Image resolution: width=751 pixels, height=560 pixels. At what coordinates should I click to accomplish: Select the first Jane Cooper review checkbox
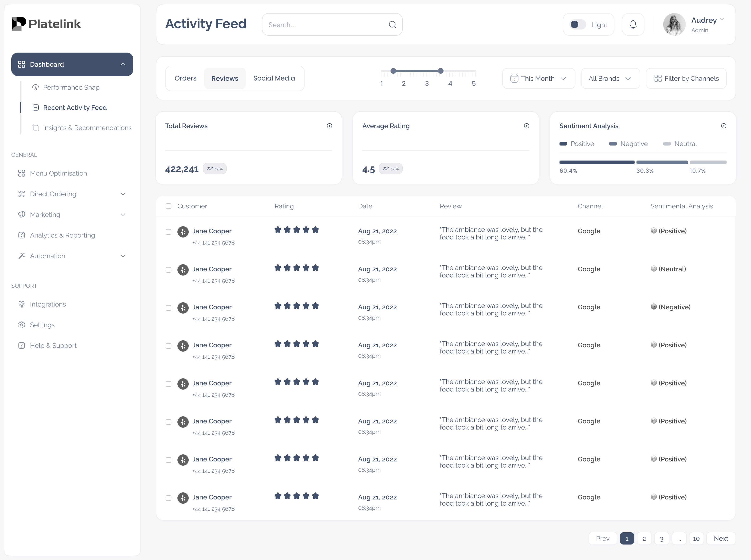point(169,232)
